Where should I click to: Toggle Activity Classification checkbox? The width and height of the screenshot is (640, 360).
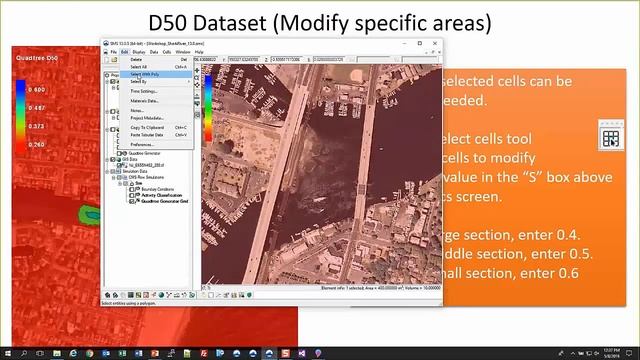point(132,196)
